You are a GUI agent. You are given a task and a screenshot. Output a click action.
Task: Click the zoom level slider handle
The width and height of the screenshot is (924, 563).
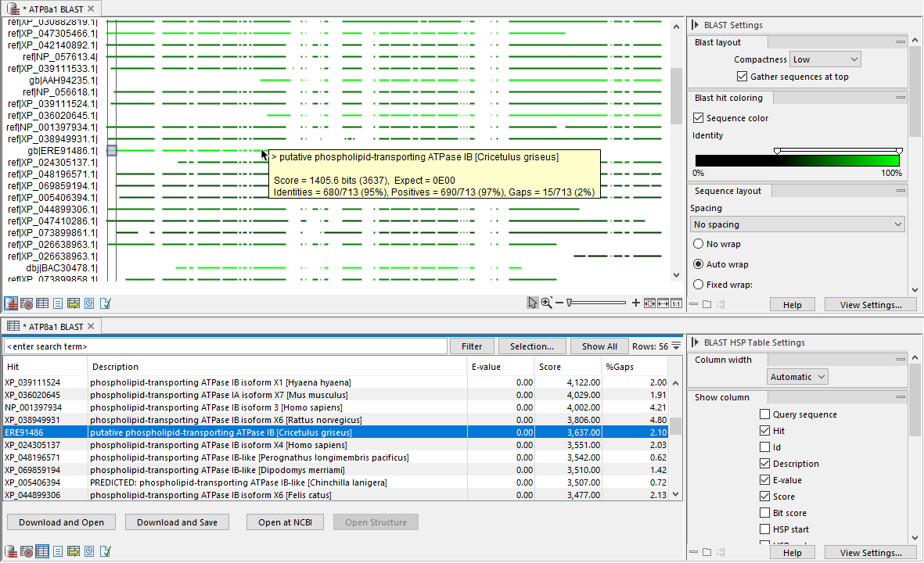coord(570,303)
